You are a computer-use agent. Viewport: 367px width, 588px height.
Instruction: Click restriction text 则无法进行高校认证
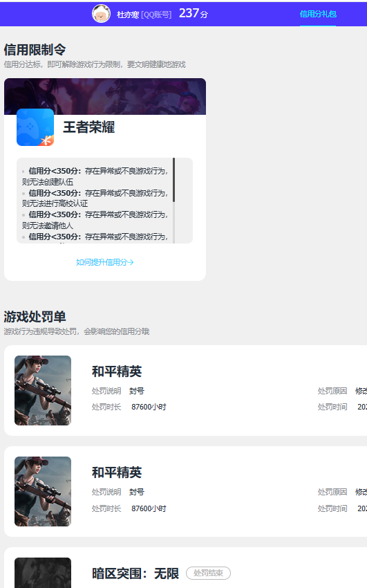pyautogui.click(x=55, y=203)
